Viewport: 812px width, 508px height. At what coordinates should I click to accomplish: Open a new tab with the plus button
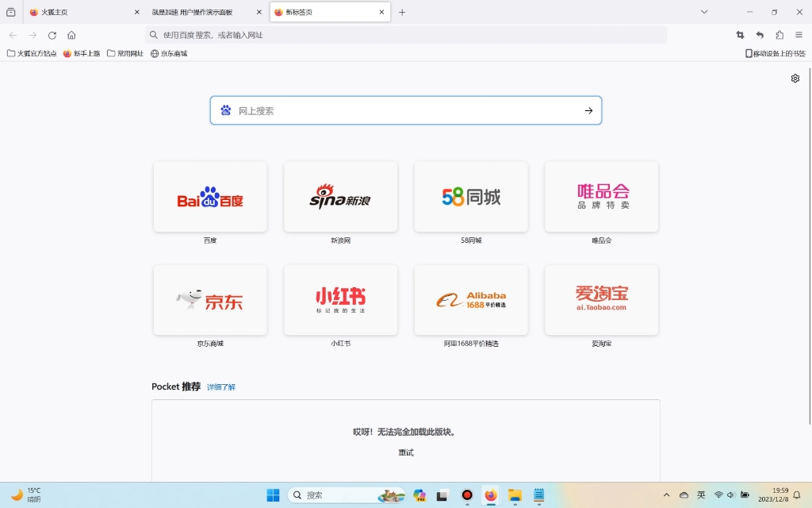402,12
